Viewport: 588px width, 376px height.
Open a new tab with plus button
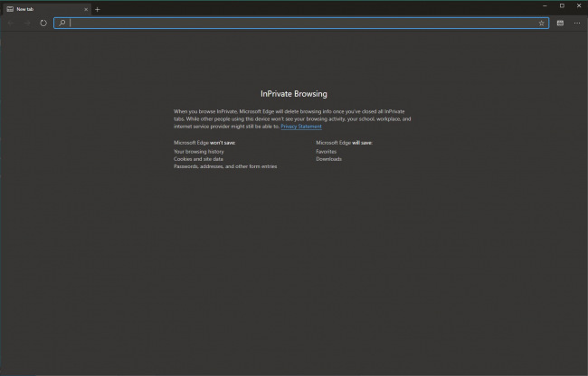[98, 9]
